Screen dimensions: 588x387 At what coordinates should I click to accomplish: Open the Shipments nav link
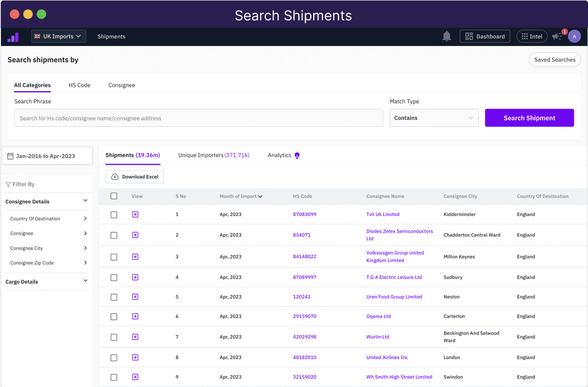click(x=111, y=36)
